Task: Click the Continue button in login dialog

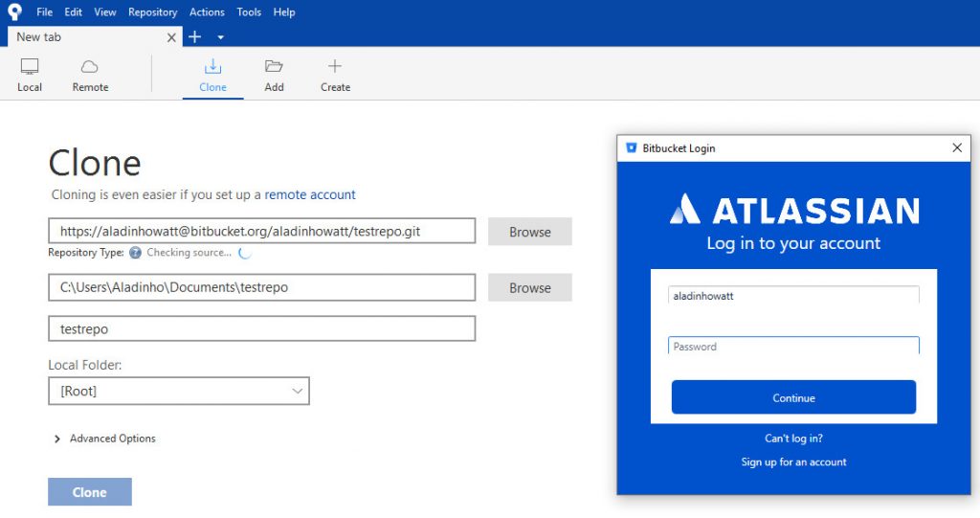Action: [793, 397]
